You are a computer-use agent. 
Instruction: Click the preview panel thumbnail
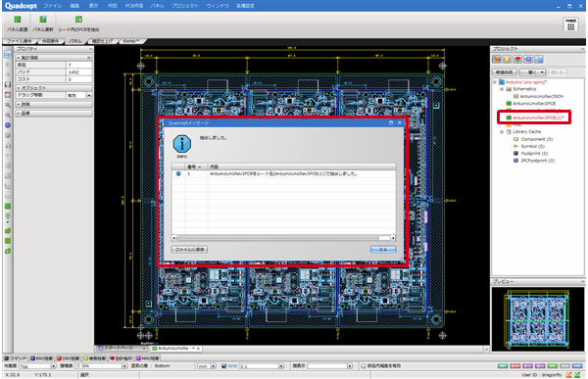[538, 319]
